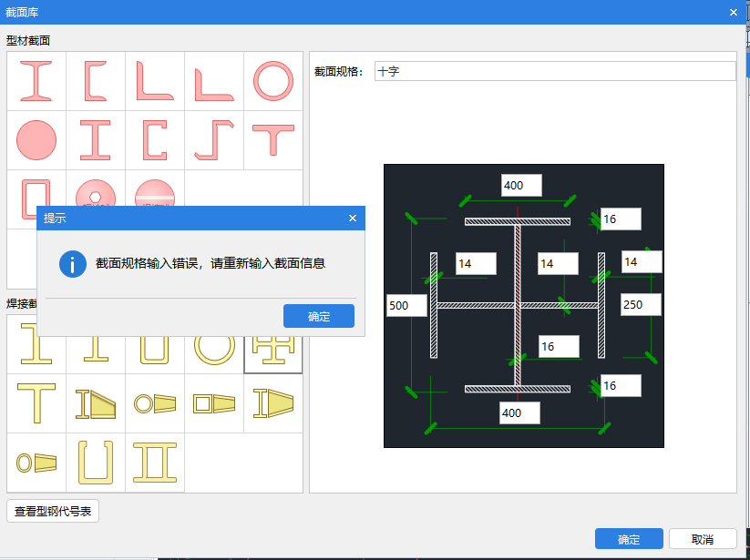Click the 型材截面 group label

click(x=28, y=41)
